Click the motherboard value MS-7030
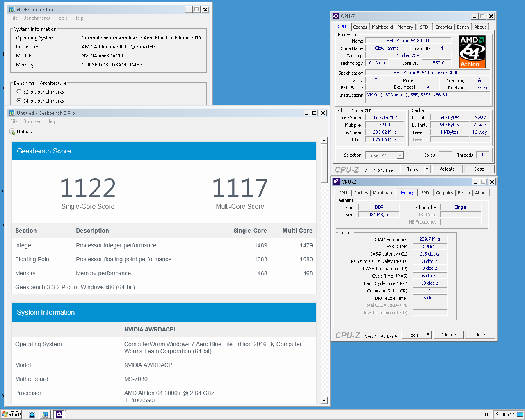 tap(136, 379)
